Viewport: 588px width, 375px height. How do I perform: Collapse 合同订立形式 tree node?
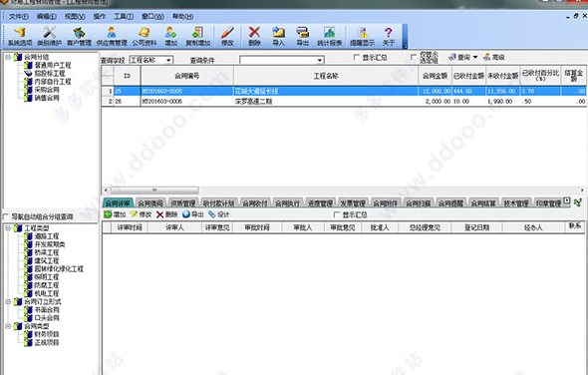pos(8,301)
